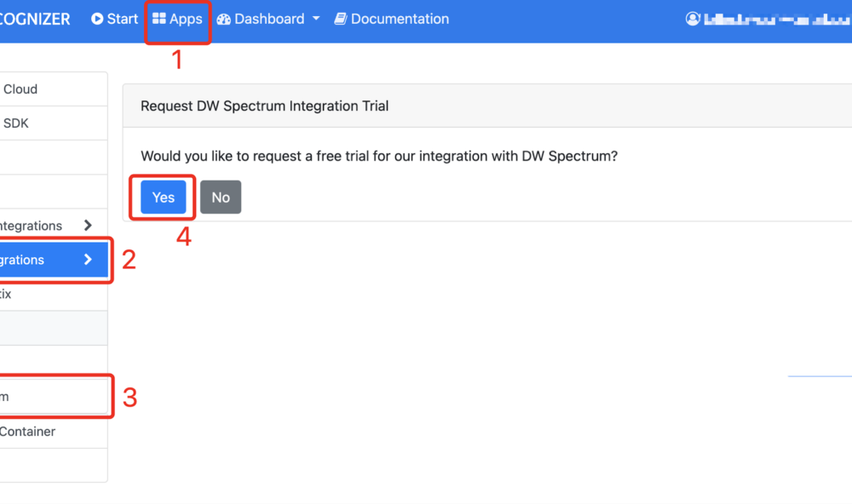Click the user account avatar icon
This screenshot has height=504, width=852.
click(x=692, y=19)
